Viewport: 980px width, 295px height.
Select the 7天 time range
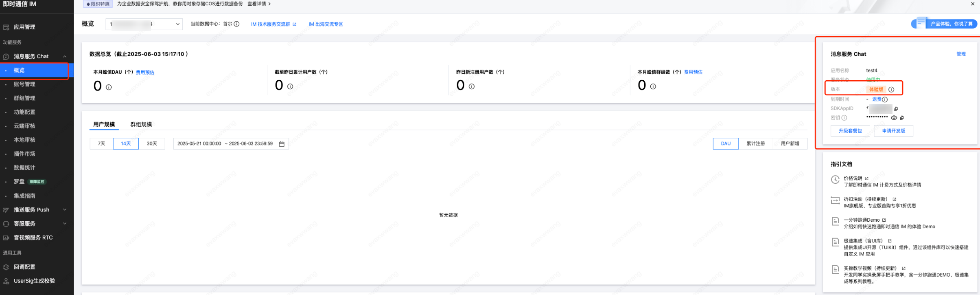(102, 144)
